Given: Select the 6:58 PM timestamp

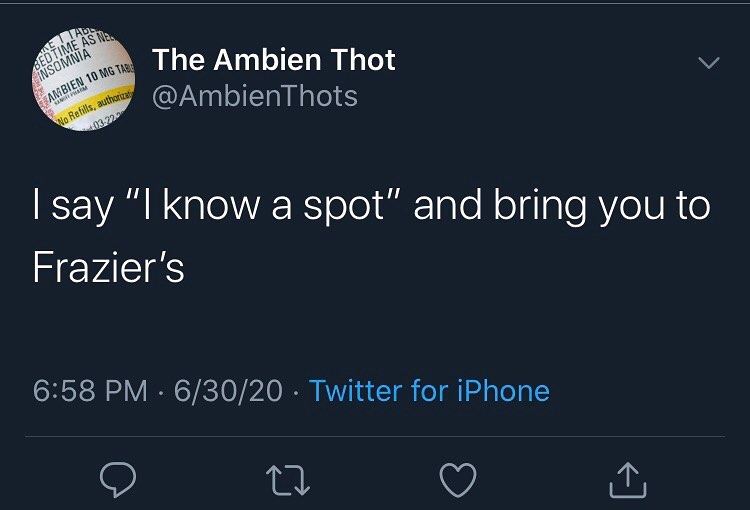Looking at the screenshot, I should point(90,390).
